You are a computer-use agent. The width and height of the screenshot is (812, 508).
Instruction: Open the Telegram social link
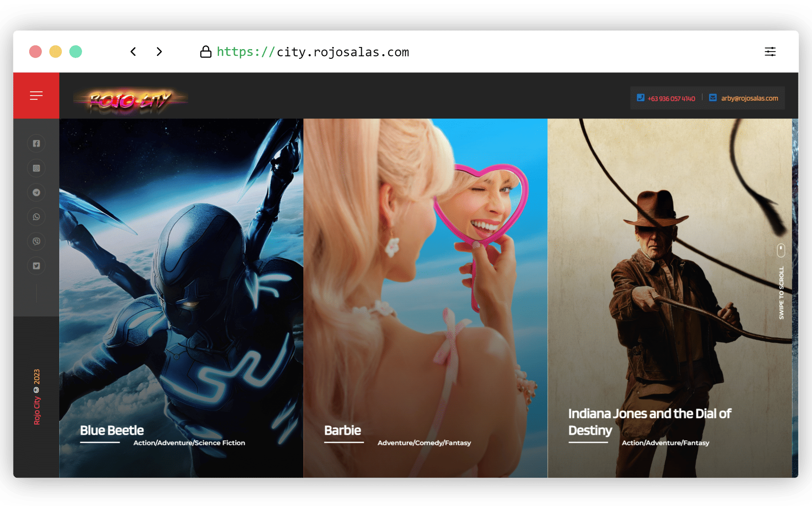coord(36,193)
